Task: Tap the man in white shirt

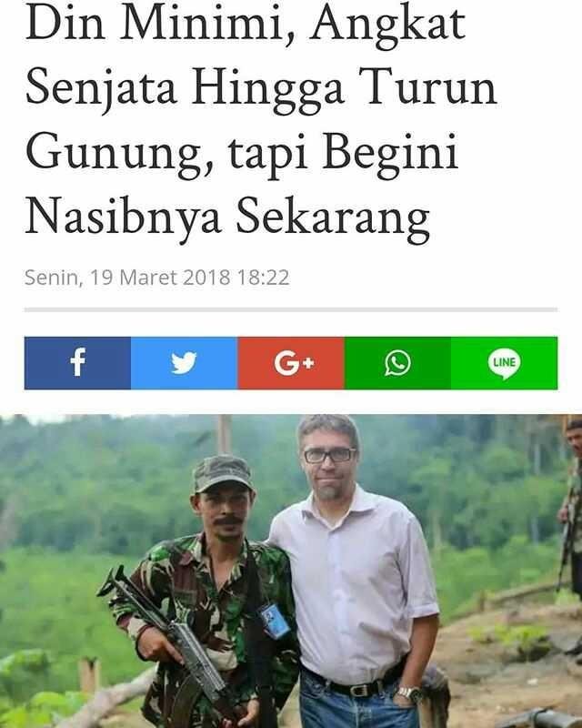Action: tap(355, 571)
